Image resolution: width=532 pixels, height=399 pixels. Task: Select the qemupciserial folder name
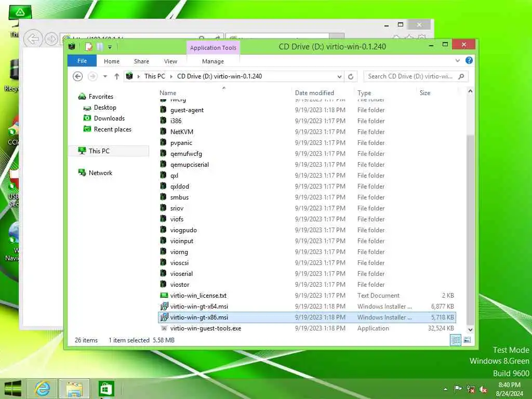pyautogui.click(x=190, y=165)
